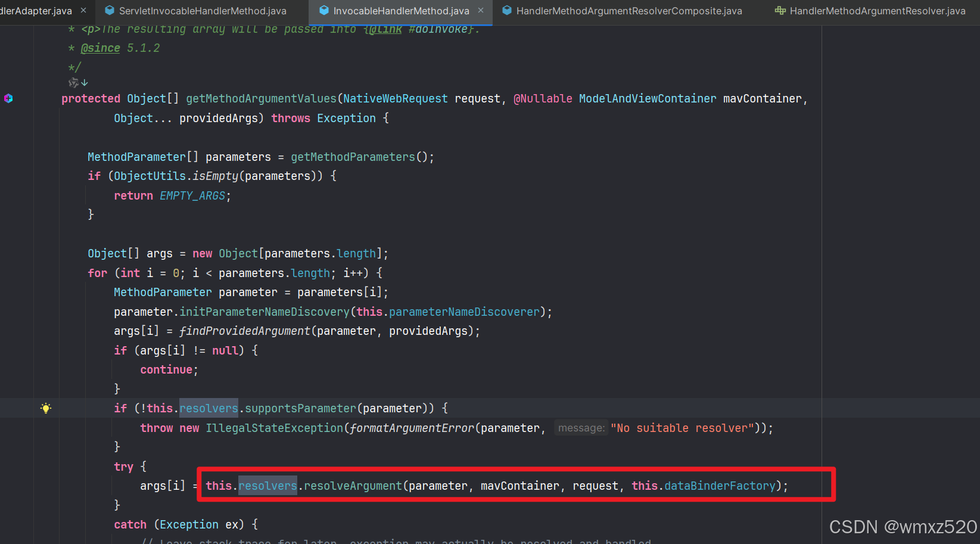Click the class icon on HandlerMethodArgumentResolverComposite.java tab
Screen dimensions: 980x544
click(x=507, y=10)
